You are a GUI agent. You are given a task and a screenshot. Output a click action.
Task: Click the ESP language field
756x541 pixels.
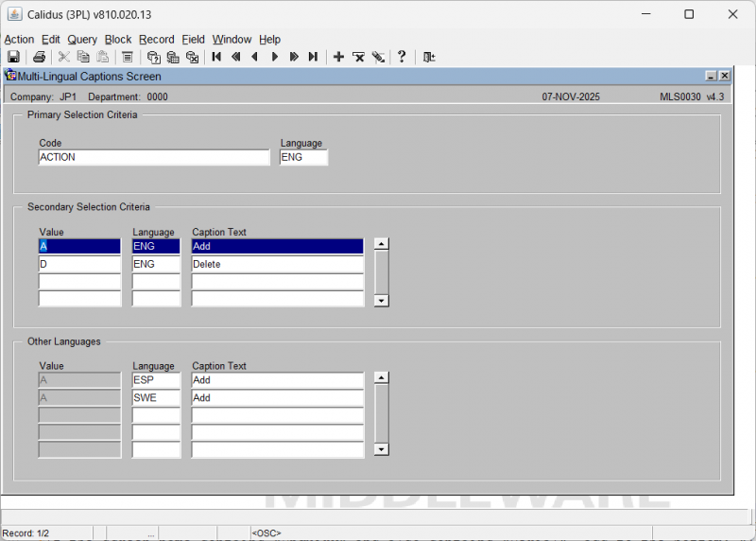coord(156,380)
